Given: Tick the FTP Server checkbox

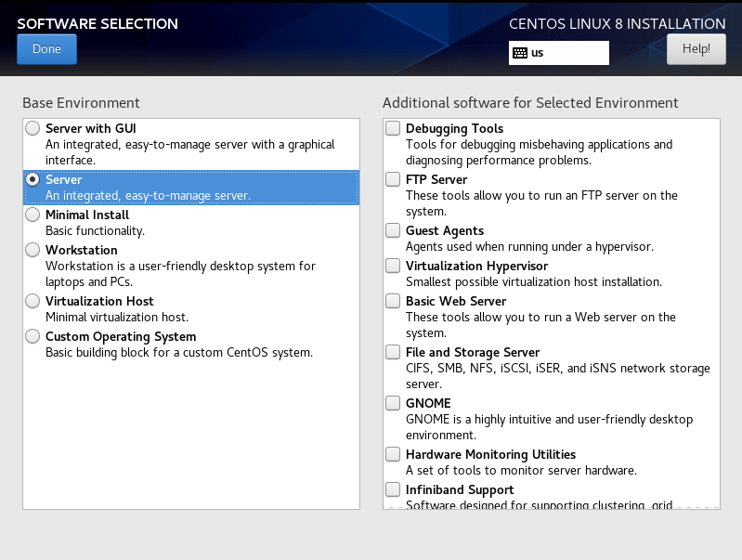Looking at the screenshot, I should [393, 179].
